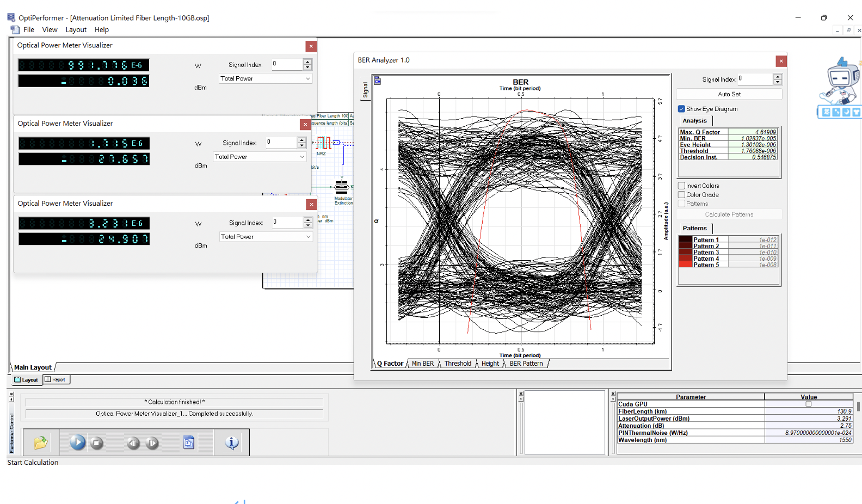The height and width of the screenshot is (504, 862).
Task: Open the Layout menu
Action: click(76, 30)
